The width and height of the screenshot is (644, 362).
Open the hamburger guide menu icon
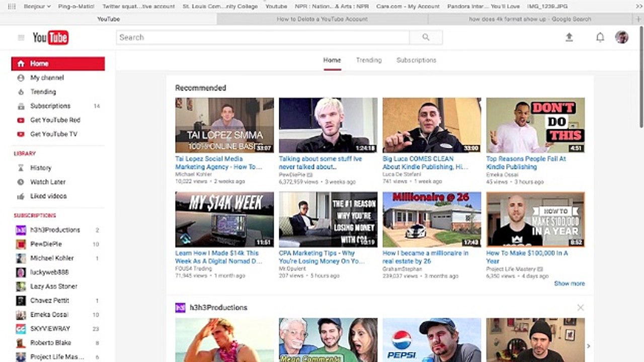(x=21, y=38)
